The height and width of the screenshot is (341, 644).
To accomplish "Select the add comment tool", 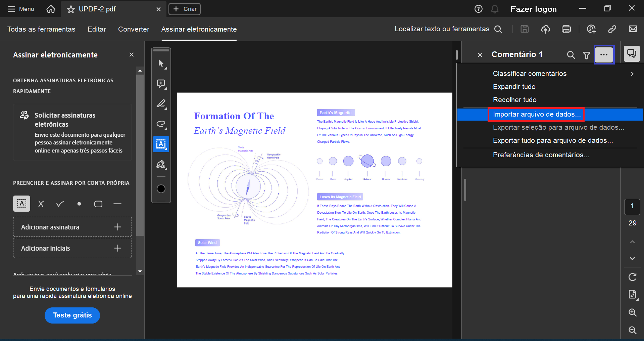I will pyautogui.click(x=161, y=84).
